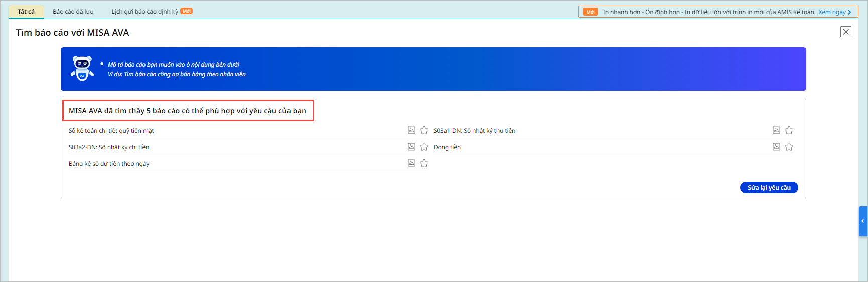The width and height of the screenshot is (868, 282).
Task: Open preview image for S03a2-DN: Sổ nhật ký chi tiền
Action: coord(411,147)
